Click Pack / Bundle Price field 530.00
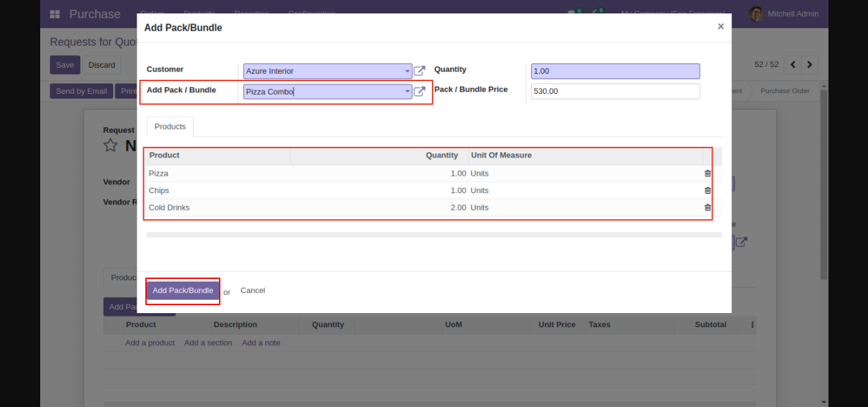The height and width of the screenshot is (407, 868). (x=616, y=91)
